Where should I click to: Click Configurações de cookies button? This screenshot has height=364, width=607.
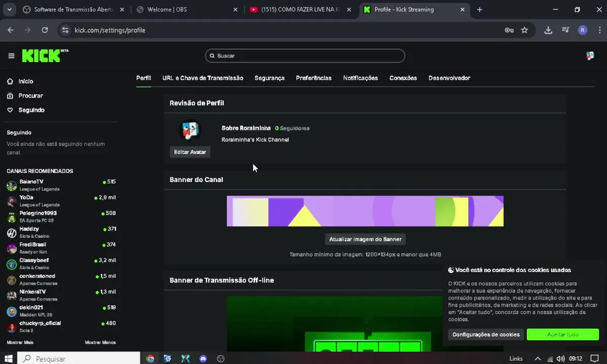(x=486, y=334)
